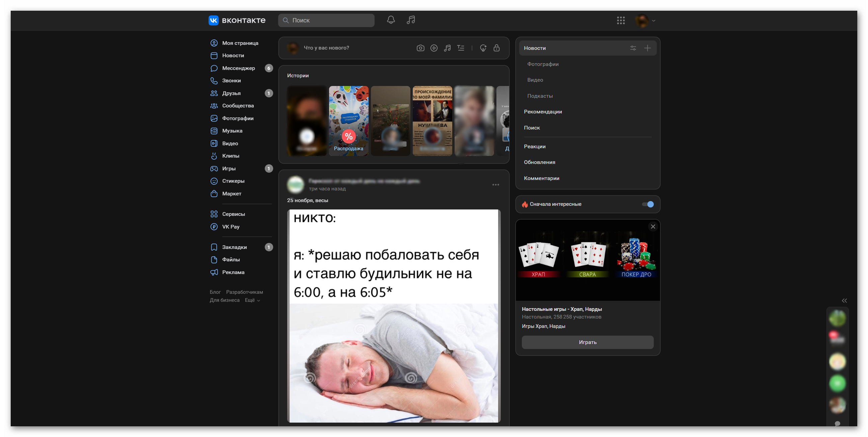Select Комментарии in right panel

point(541,178)
